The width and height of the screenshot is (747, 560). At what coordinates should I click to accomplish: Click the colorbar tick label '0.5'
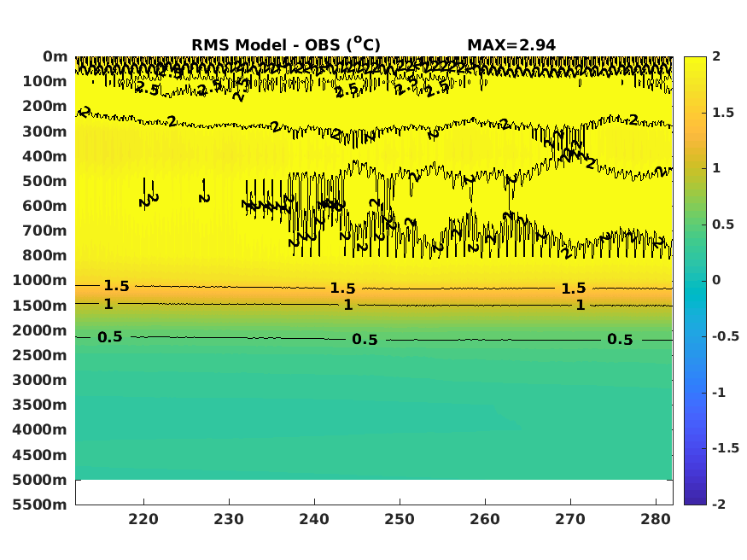pos(723,225)
